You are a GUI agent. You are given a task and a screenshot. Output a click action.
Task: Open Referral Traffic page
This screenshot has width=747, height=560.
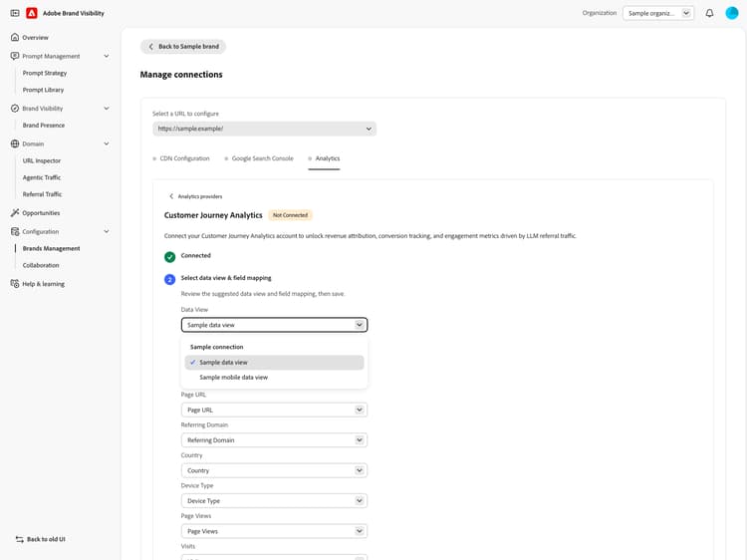43,194
